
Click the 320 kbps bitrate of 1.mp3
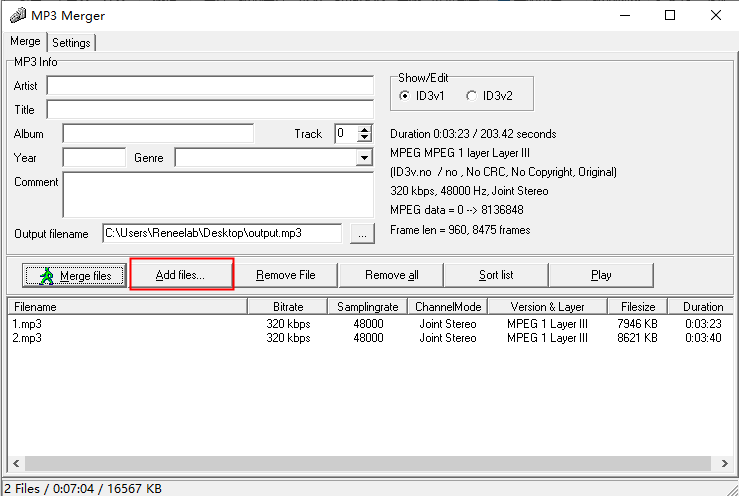point(288,324)
